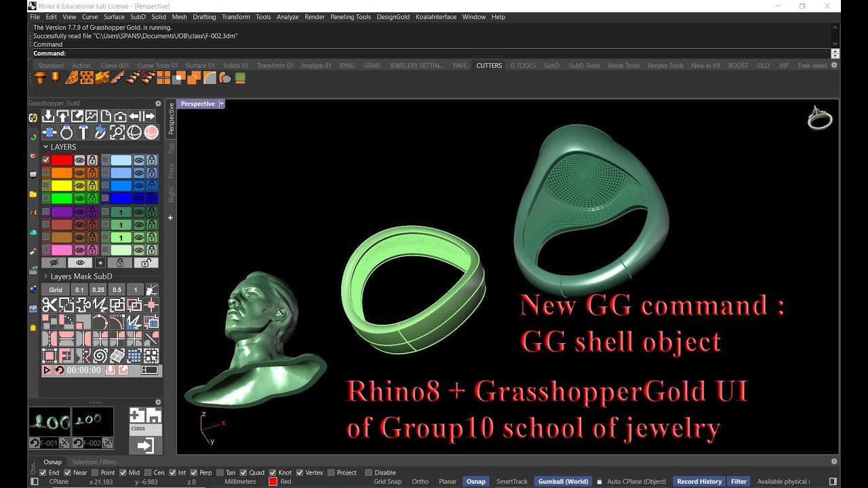Click the Red layer swatch in status bar
The image size is (868, 488).
[x=273, y=481]
